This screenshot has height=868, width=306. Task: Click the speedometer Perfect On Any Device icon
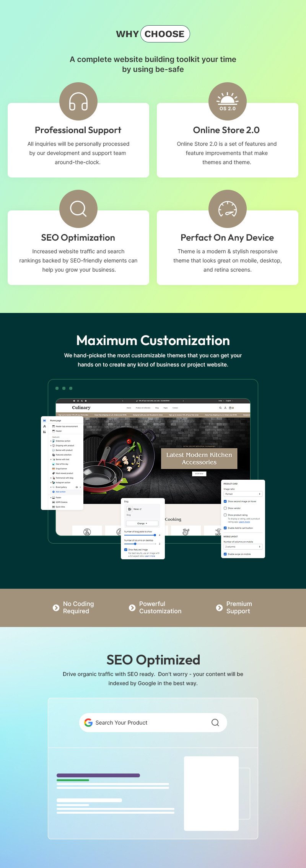(227, 209)
